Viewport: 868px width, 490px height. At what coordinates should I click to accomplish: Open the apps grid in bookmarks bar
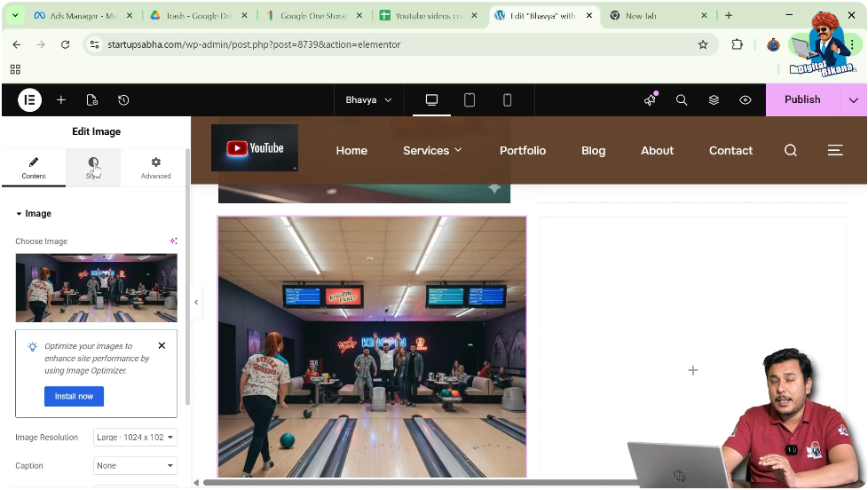(x=15, y=69)
